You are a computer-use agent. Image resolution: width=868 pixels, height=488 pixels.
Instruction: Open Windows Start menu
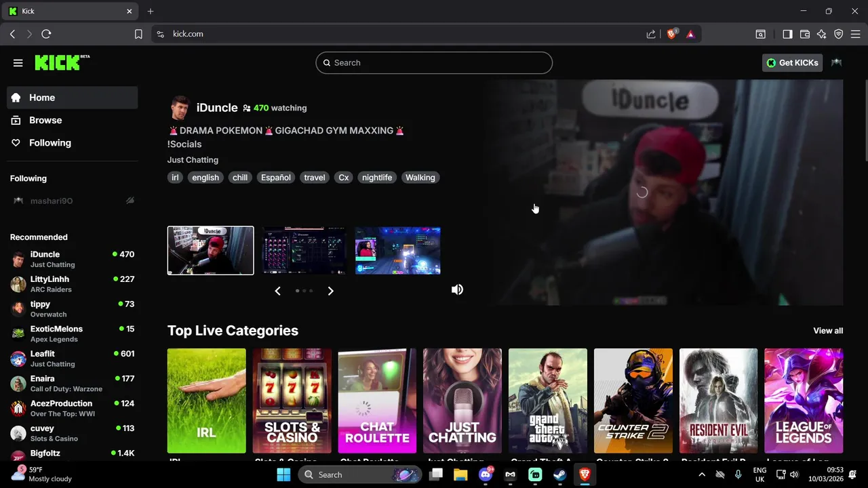pos(283,474)
